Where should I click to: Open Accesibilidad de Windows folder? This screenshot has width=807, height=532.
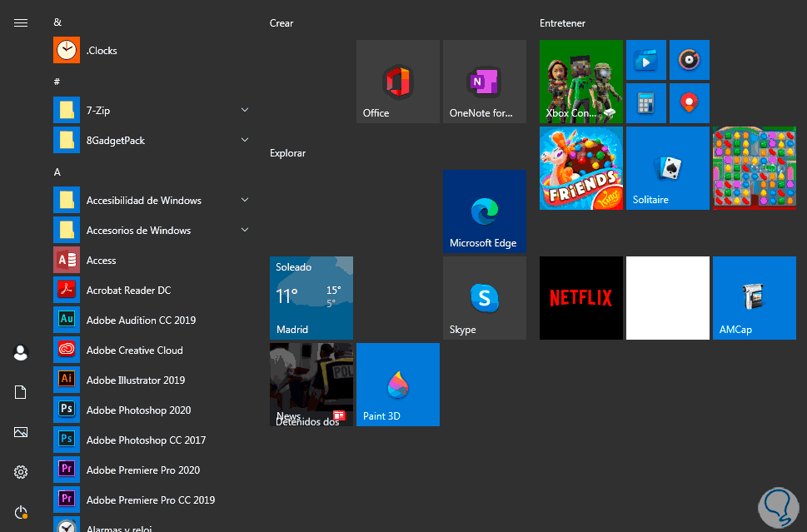[152, 200]
